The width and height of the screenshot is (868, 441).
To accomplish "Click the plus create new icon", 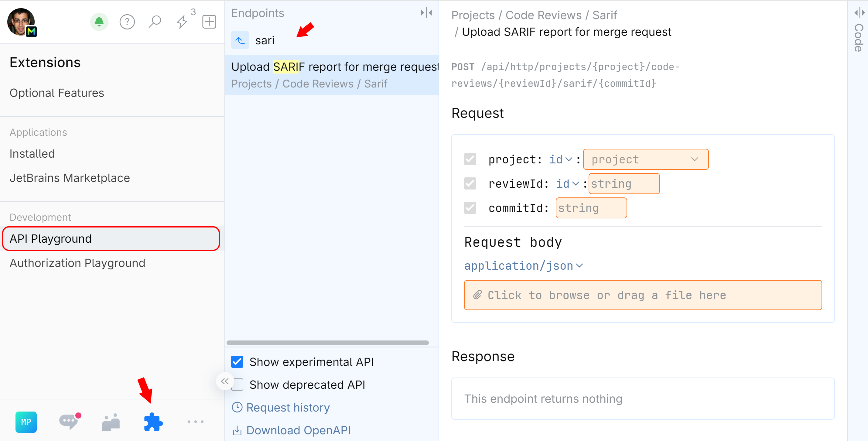I will pyautogui.click(x=209, y=22).
